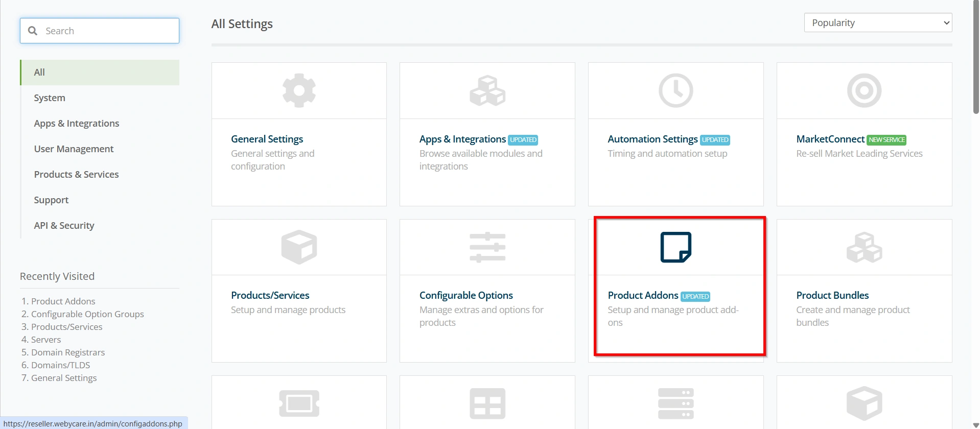Screen dimensions: 980x429
Task: Select the User Management category
Action: point(74,149)
